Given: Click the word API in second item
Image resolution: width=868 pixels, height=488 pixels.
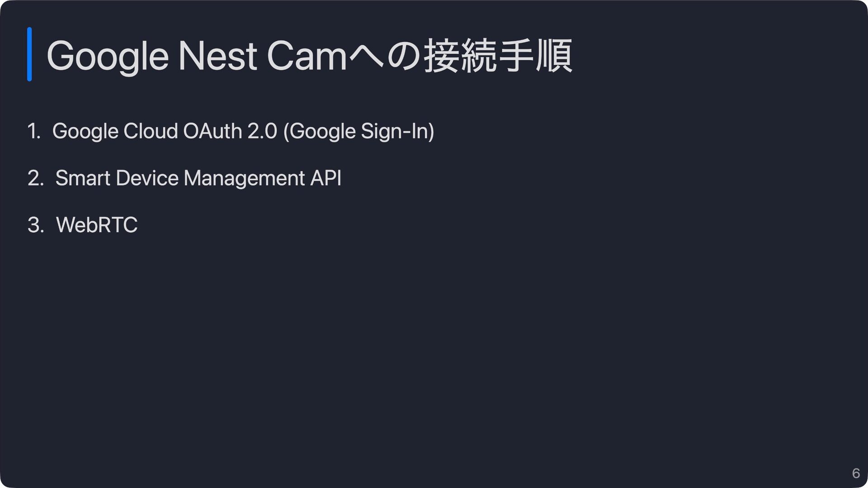Looking at the screenshot, I should 326,178.
